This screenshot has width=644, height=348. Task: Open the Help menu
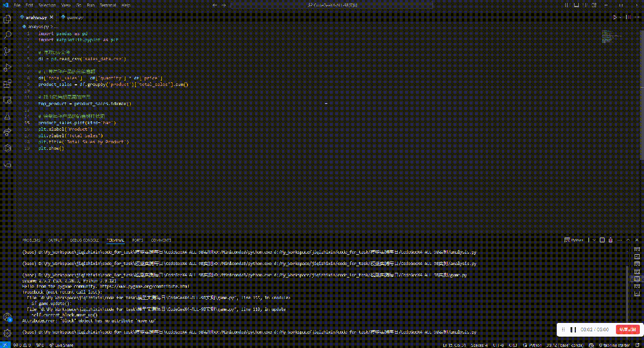[x=126, y=5]
